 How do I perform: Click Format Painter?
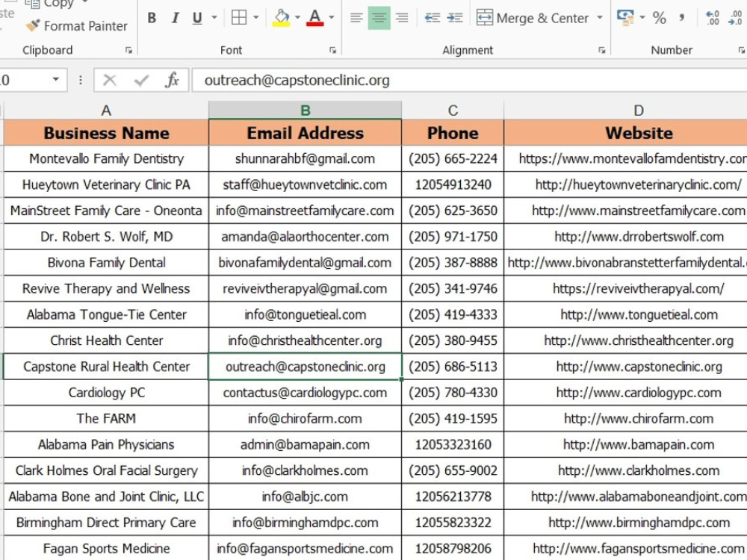click(76, 25)
